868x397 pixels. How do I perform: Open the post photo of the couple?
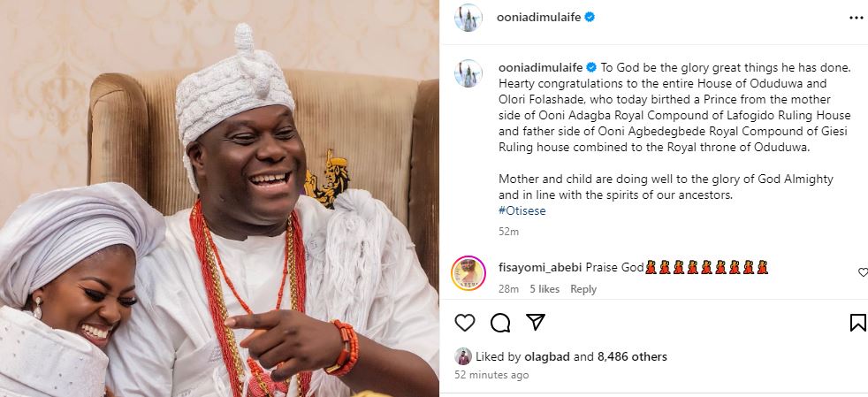[219, 198]
